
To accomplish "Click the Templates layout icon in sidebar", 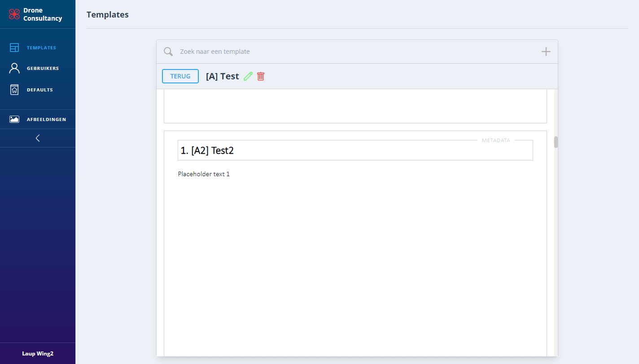I will (14, 48).
